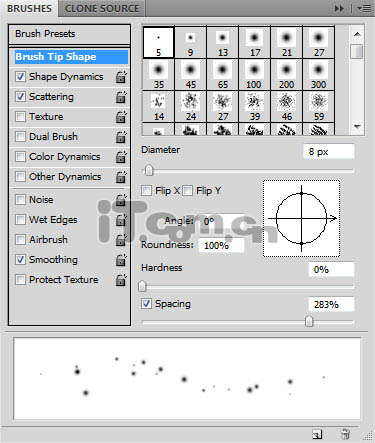This screenshot has height=443, width=375.
Task: Click the Spacing slider handle
Action: [x=309, y=321]
